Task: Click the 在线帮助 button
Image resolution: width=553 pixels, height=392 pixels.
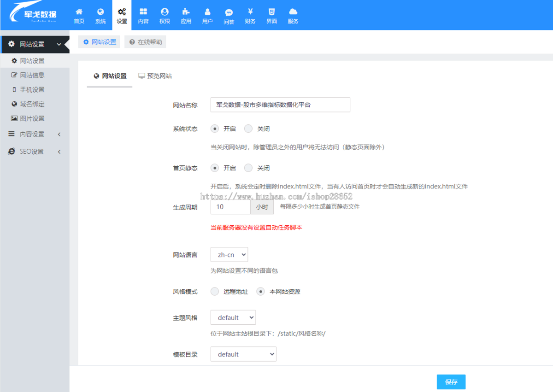Action: [x=145, y=42]
